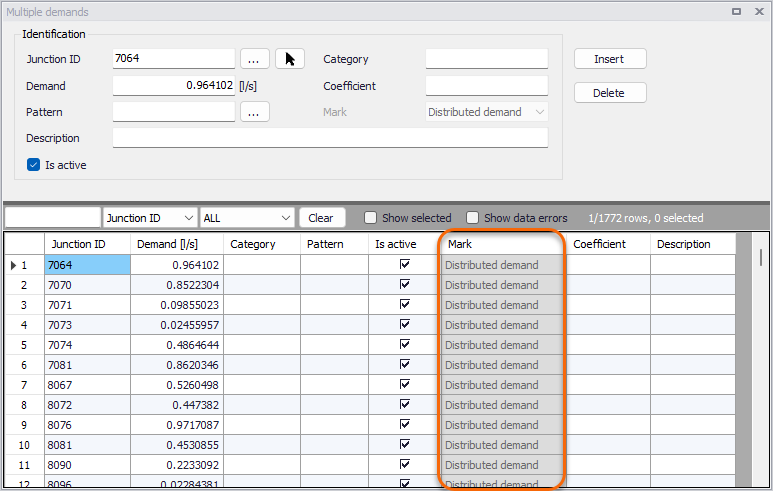Open the Junction ID filter field dropdown
This screenshot has height=491, width=773.
coord(150,218)
